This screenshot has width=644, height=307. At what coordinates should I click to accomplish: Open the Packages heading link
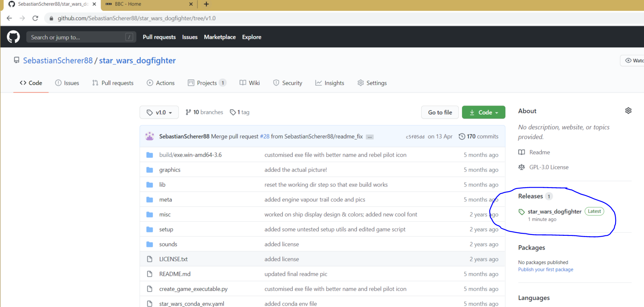coord(532,248)
